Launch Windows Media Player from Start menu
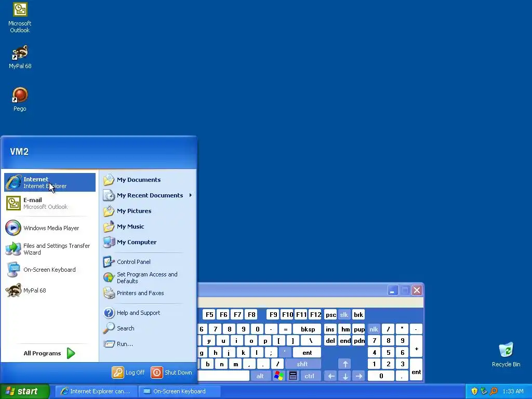Viewport: 532px width, 399px height. (x=50, y=228)
